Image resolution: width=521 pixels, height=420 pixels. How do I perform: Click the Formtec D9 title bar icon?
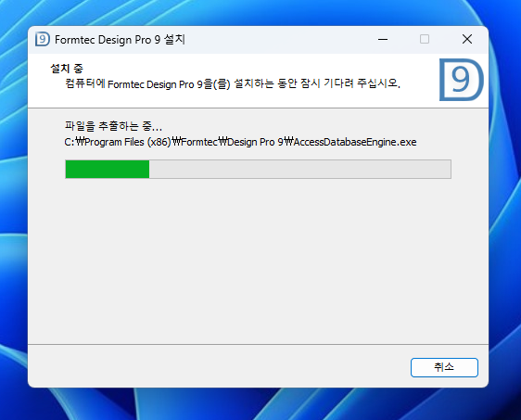coord(43,39)
